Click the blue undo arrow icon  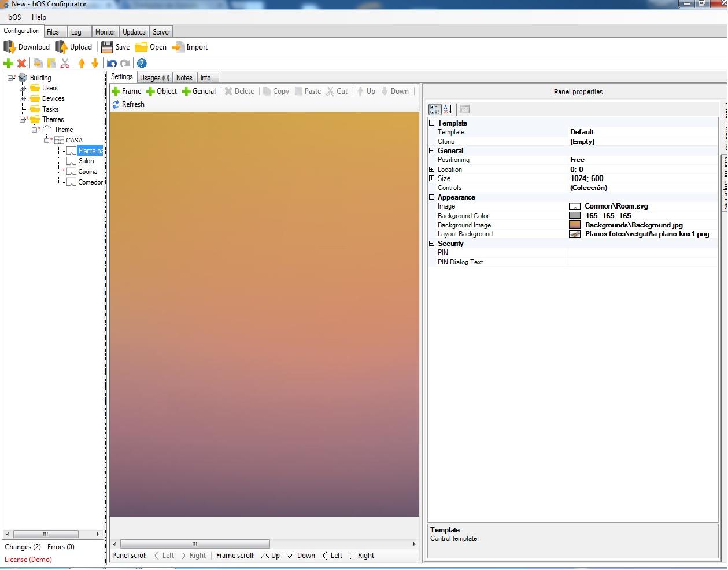click(112, 63)
